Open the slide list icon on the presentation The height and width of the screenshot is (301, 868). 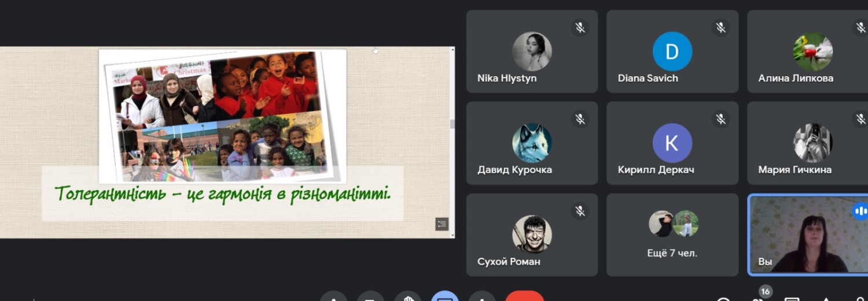(x=442, y=224)
